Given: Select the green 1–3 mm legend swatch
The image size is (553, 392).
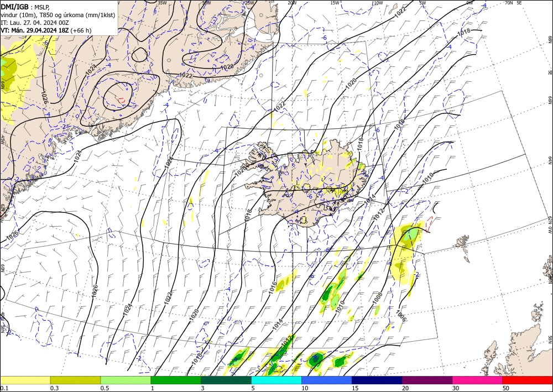Looking at the screenshot, I should pos(176,380).
